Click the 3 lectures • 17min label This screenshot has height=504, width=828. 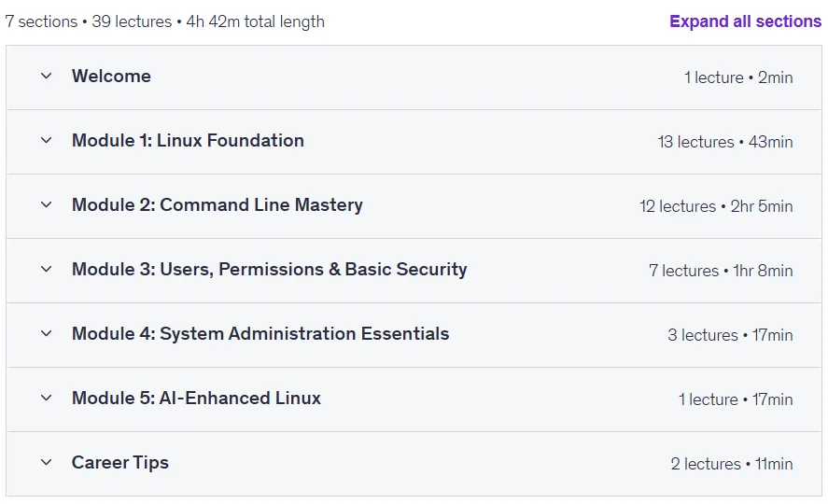click(730, 335)
